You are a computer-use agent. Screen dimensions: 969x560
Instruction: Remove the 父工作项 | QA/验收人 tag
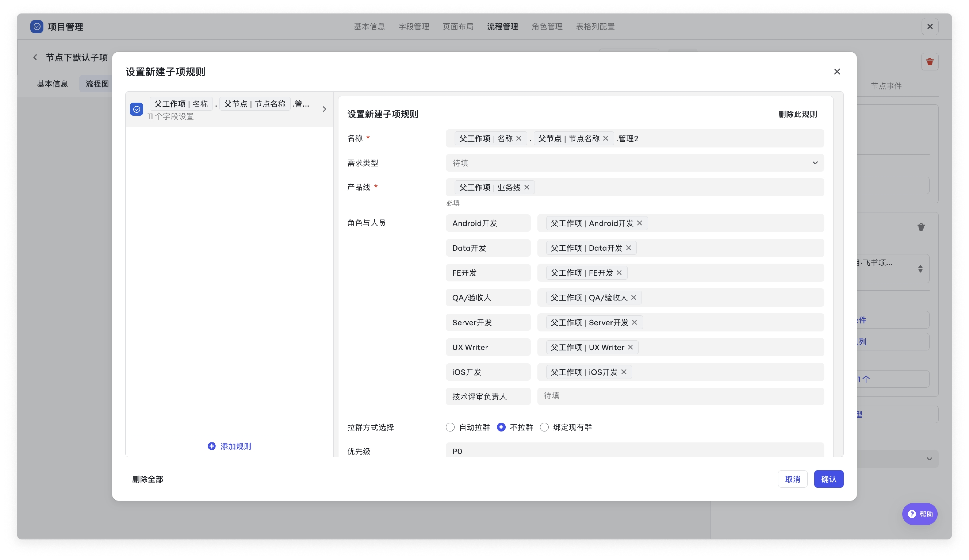click(x=633, y=298)
